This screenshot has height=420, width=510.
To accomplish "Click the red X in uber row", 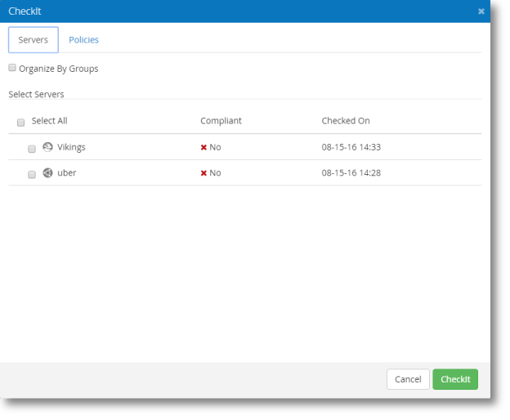I will [x=204, y=173].
